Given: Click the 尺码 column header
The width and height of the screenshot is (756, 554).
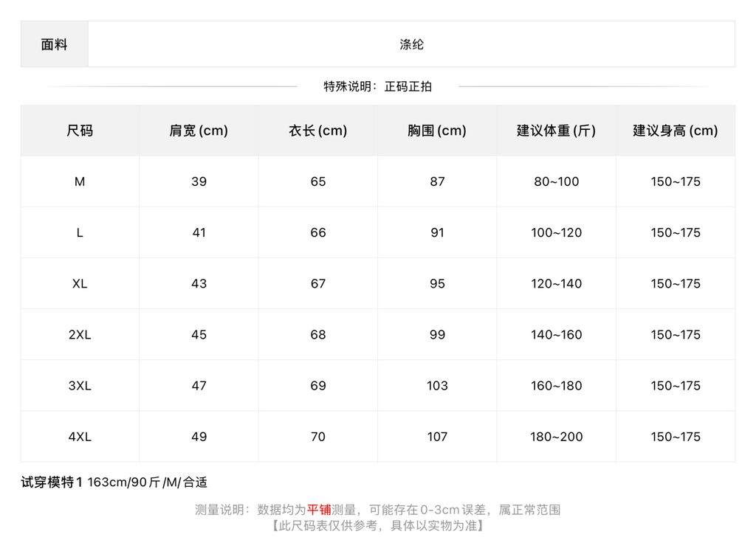Looking at the screenshot, I should [x=80, y=131].
